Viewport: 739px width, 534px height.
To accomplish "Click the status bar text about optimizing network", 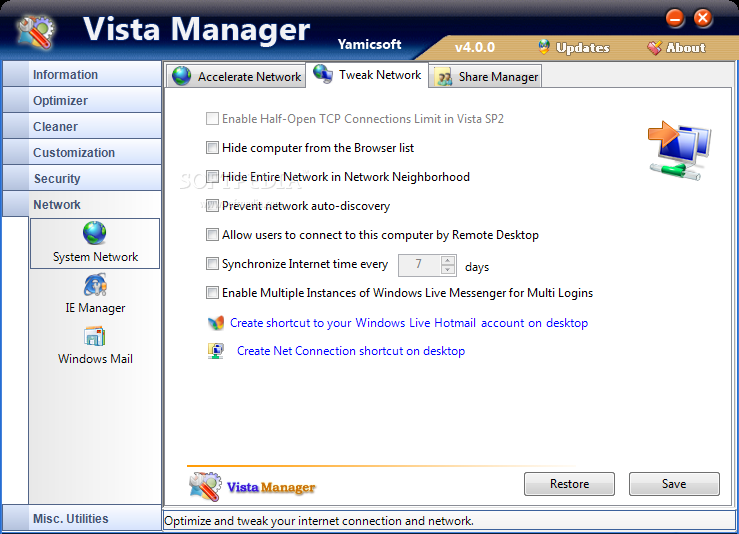I will click(x=319, y=521).
